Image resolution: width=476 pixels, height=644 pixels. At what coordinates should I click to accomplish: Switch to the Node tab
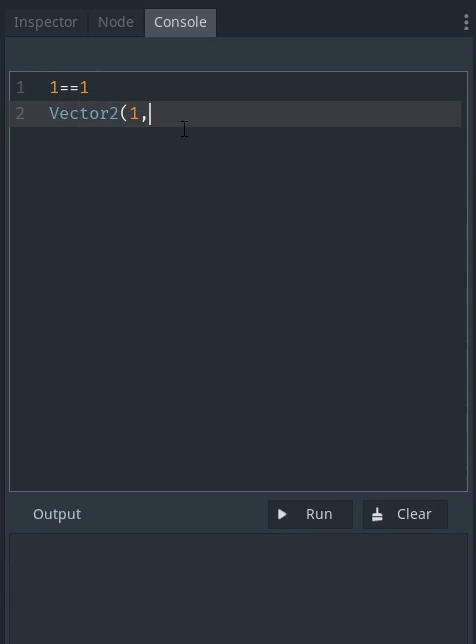(116, 22)
